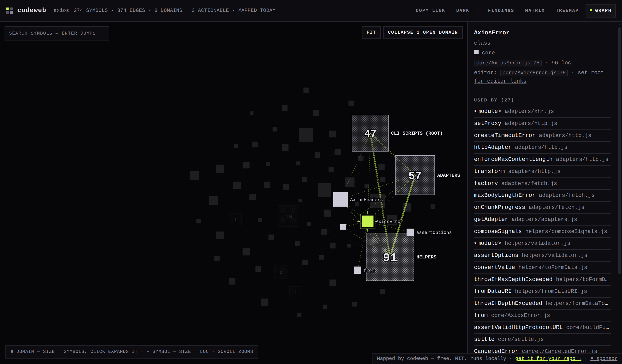Copy link to this map

point(430,10)
